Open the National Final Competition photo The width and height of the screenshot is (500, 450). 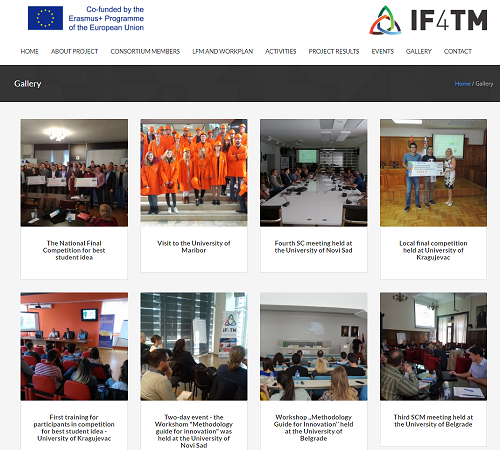pyautogui.click(x=74, y=173)
